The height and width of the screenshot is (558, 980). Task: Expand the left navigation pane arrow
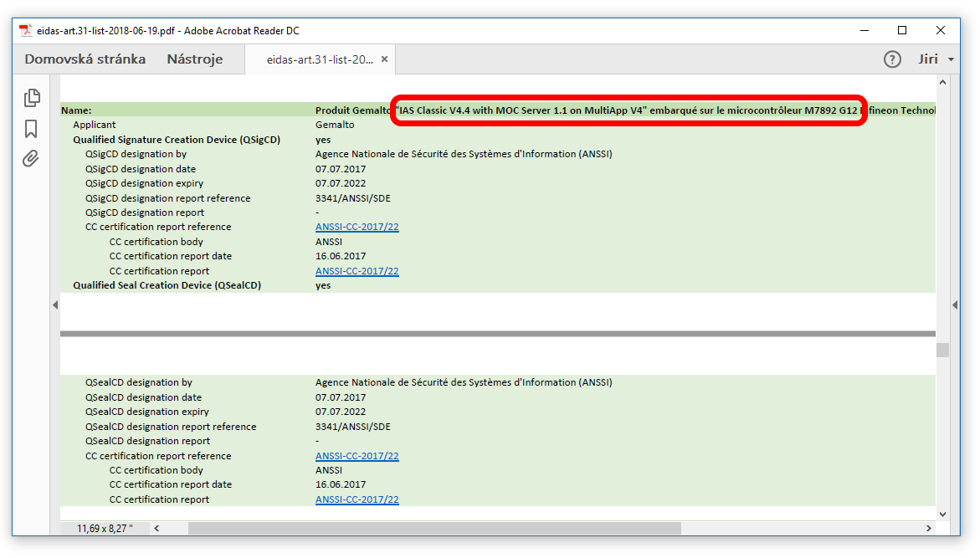coord(55,305)
